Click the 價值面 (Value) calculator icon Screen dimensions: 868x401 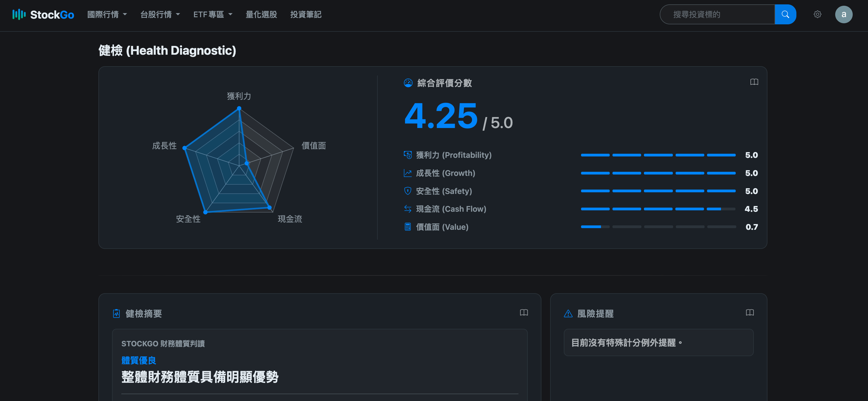408,227
